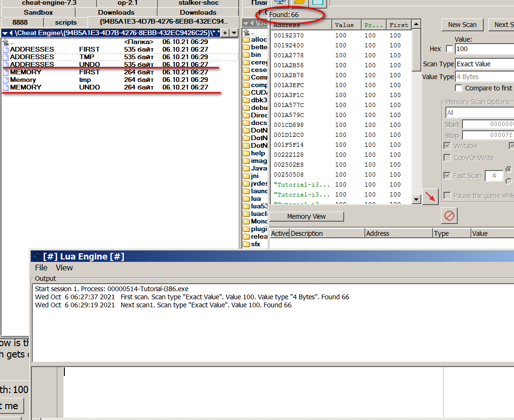Screen dimensions: 514x420
Task: Open the Scan Type dropdown
Action: 484,64
